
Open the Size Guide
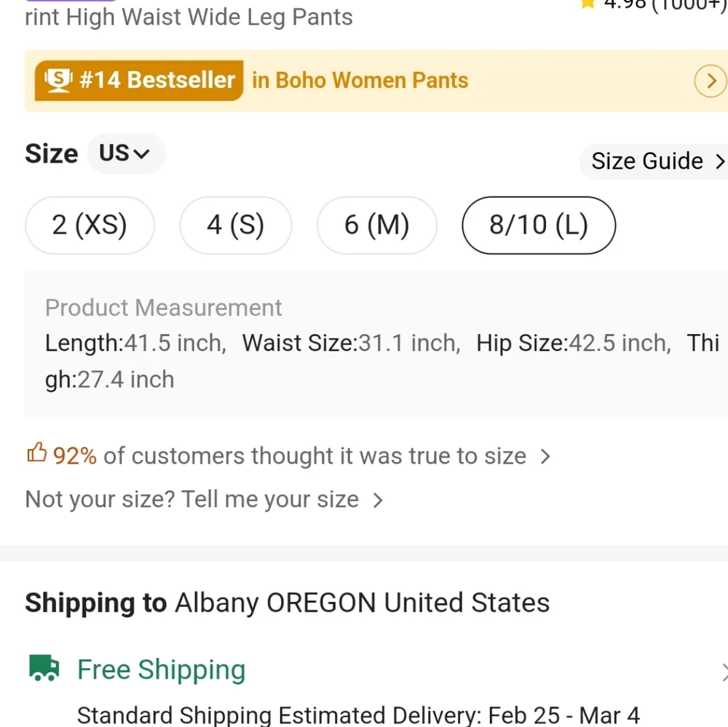[653, 161]
